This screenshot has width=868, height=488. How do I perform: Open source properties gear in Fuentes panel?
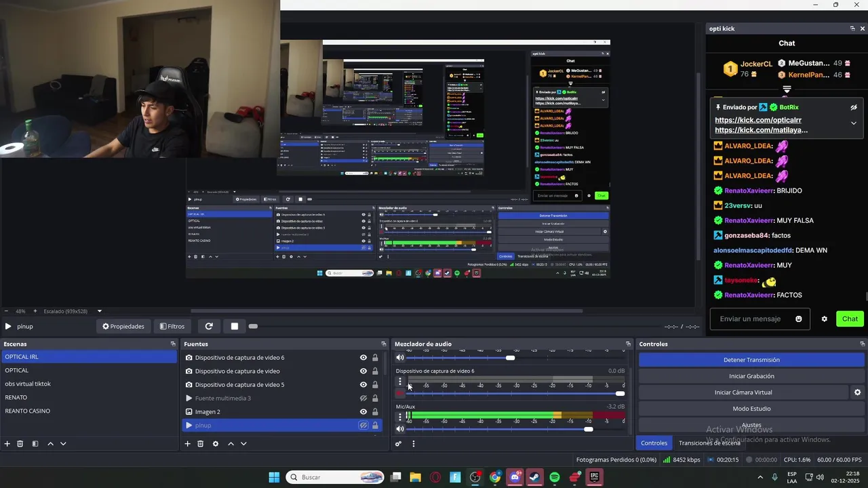(216, 444)
